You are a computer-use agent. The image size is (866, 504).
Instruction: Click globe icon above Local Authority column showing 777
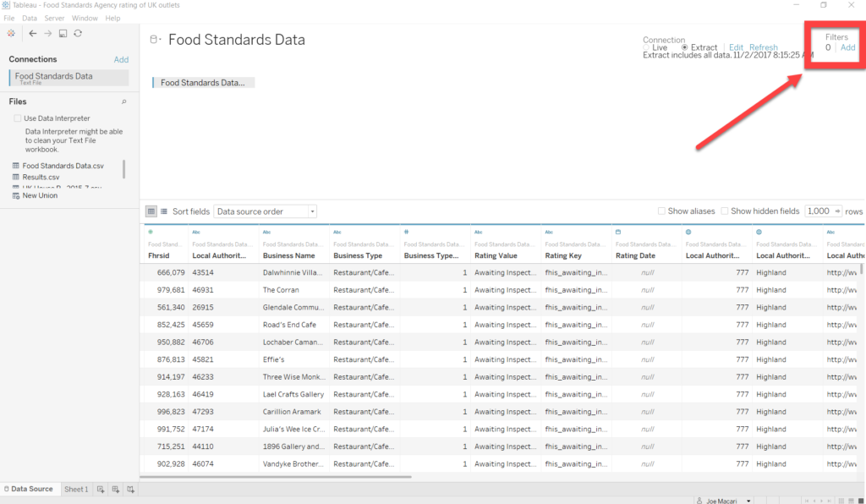click(x=688, y=232)
